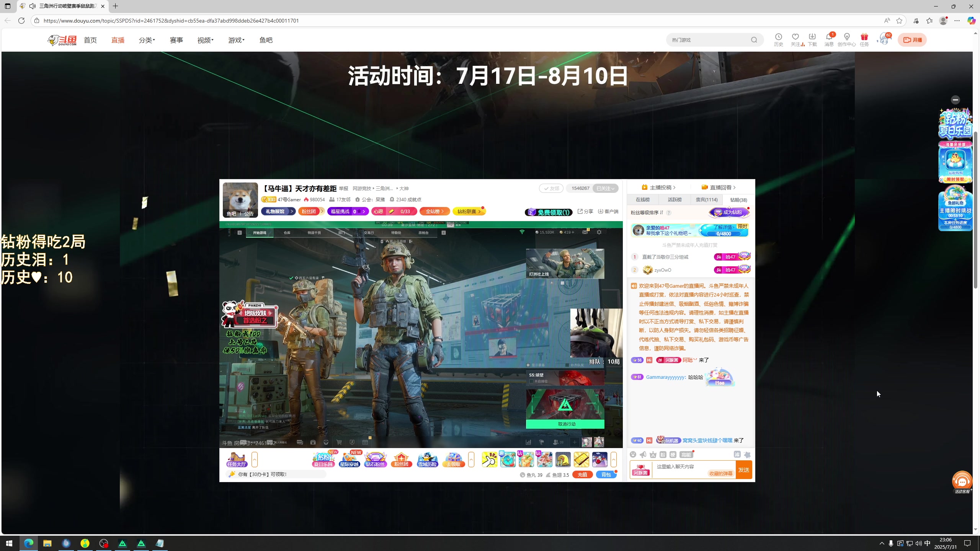The image size is (980, 551).
Task: Open the 粉丝团 badge icon in gift bar
Action: tap(401, 459)
